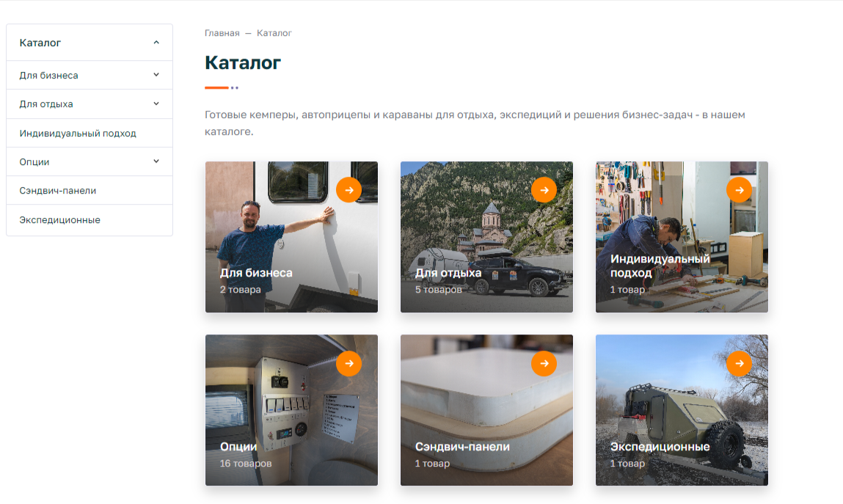The image size is (843, 504).
Task: Select the Сэндвич-панели card title
Action: 462,447
